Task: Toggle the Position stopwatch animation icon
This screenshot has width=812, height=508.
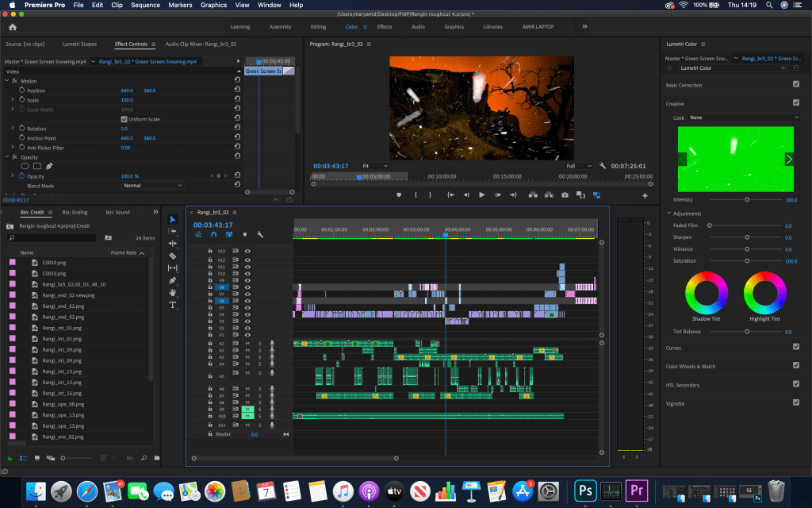Action: [x=22, y=90]
